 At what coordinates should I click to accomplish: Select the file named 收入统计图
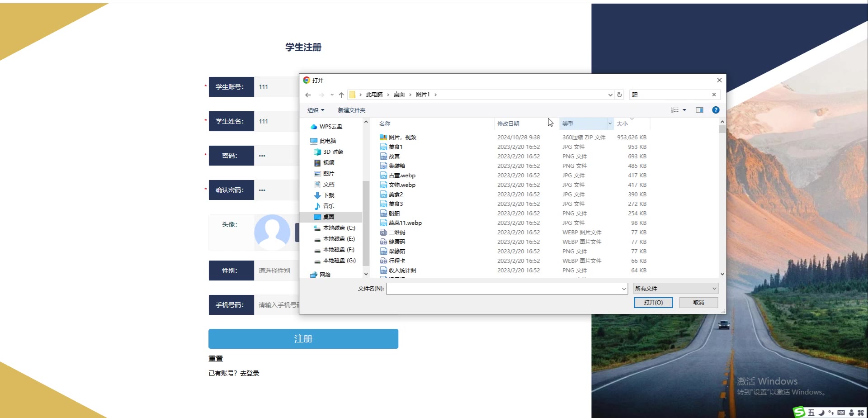(x=402, y=271)
